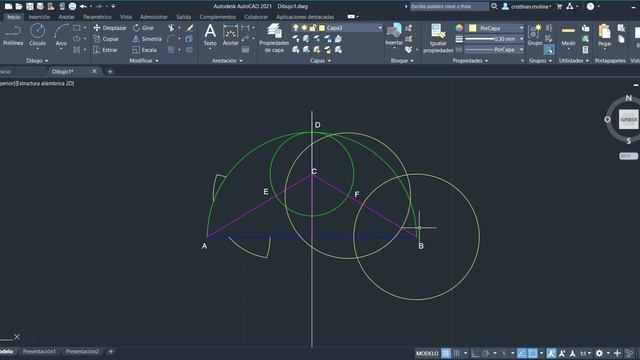Open the Capa3 layer dropdown
This screenshot has height=360, width=640.
click(x=380, y=28)
